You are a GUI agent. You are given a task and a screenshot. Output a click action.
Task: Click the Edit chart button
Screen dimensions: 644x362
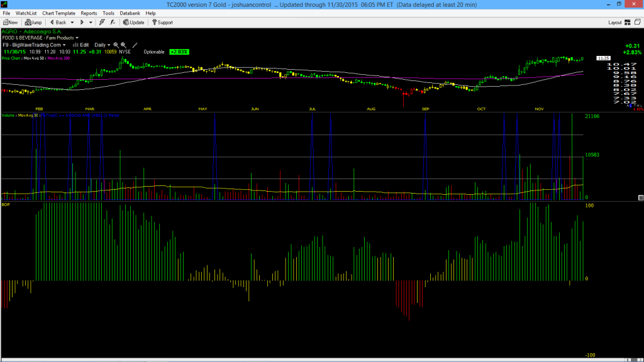click(80, 45)
